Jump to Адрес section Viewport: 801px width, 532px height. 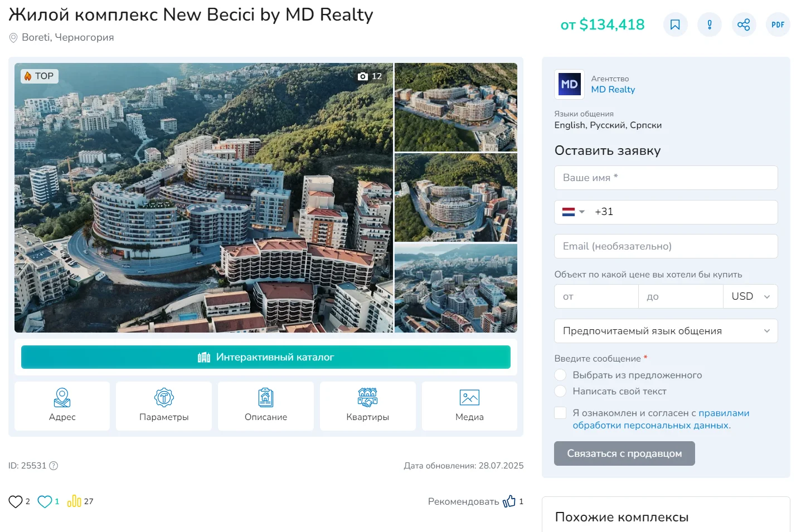[62, 406]
